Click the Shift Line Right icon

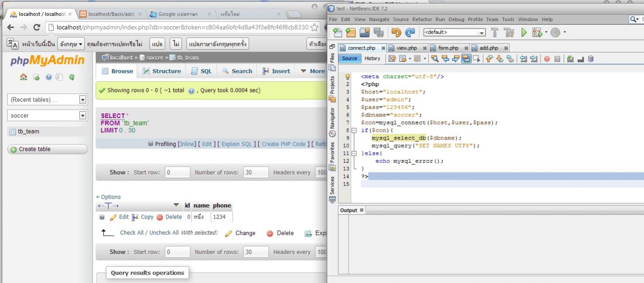(x=534, y=59)
